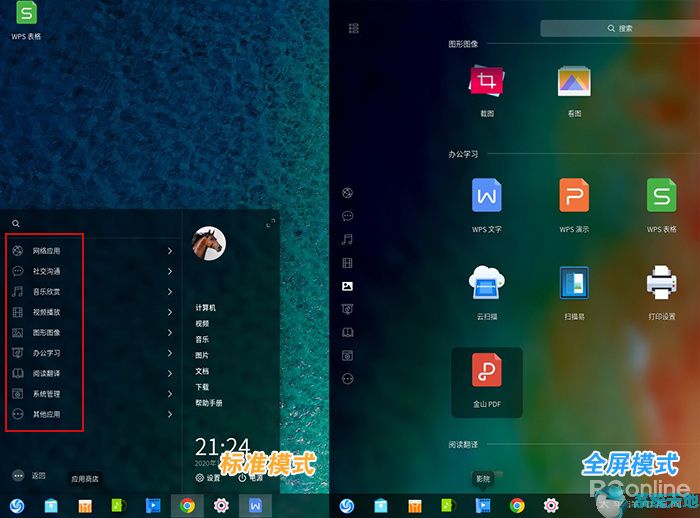The height and width of the screenshot is (518, 700).
Task: Switch the launcher to full-screen with the expand arrows icon
Action: tap(271, 223)
